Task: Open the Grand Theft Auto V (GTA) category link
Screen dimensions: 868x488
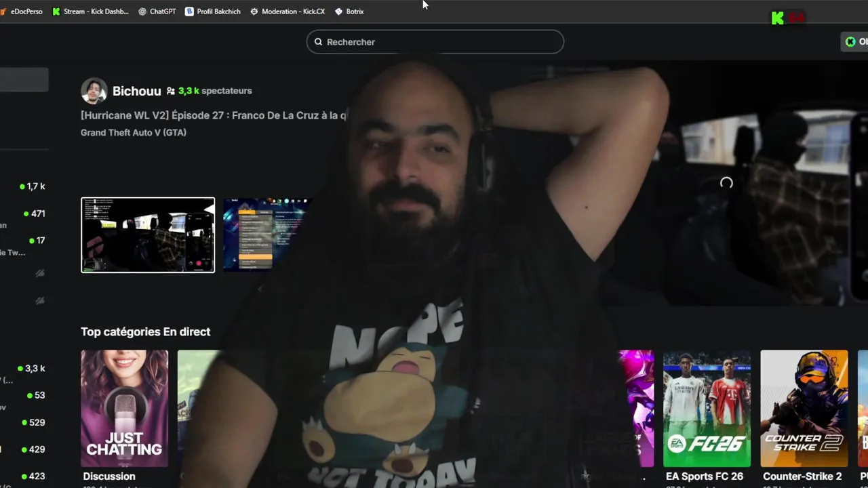Action: (x=134, y=132)
